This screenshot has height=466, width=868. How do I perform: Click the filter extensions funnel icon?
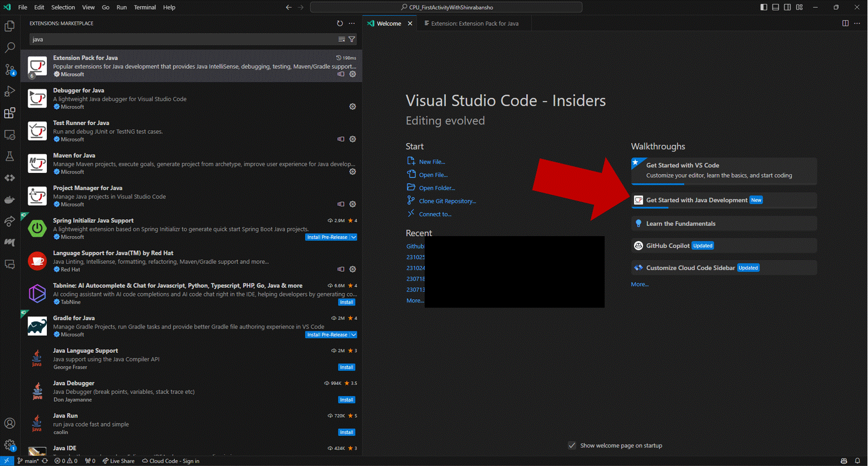(x=352, y=39)
